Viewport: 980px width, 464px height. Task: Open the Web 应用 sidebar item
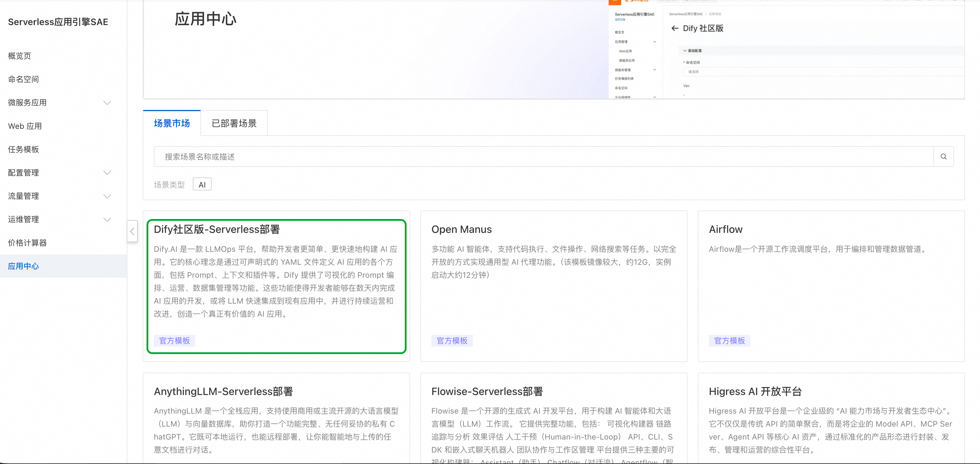25,126
